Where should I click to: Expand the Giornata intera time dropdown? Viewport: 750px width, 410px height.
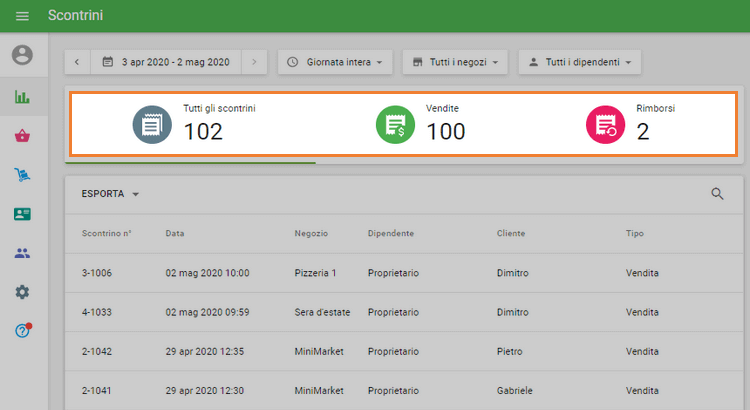334,62
